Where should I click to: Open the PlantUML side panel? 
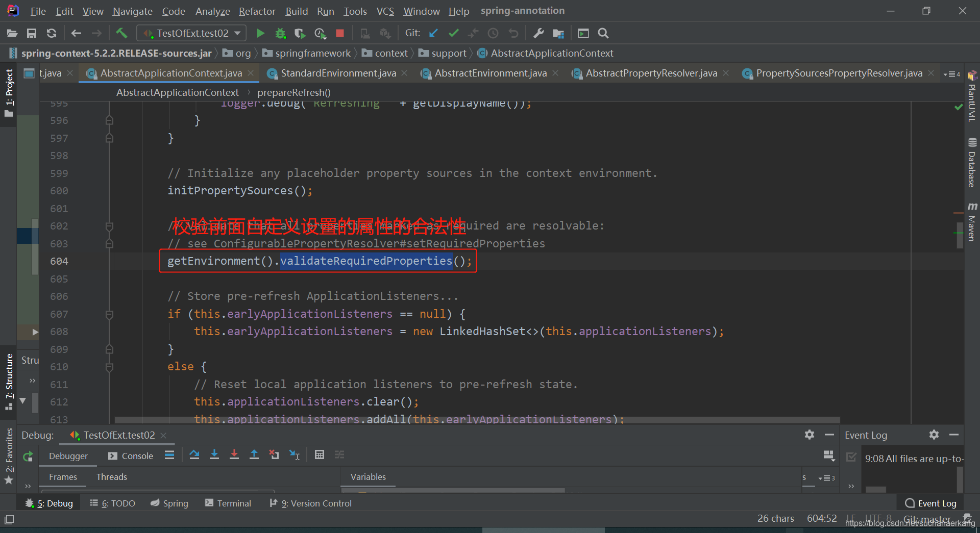tap(972, 97)
